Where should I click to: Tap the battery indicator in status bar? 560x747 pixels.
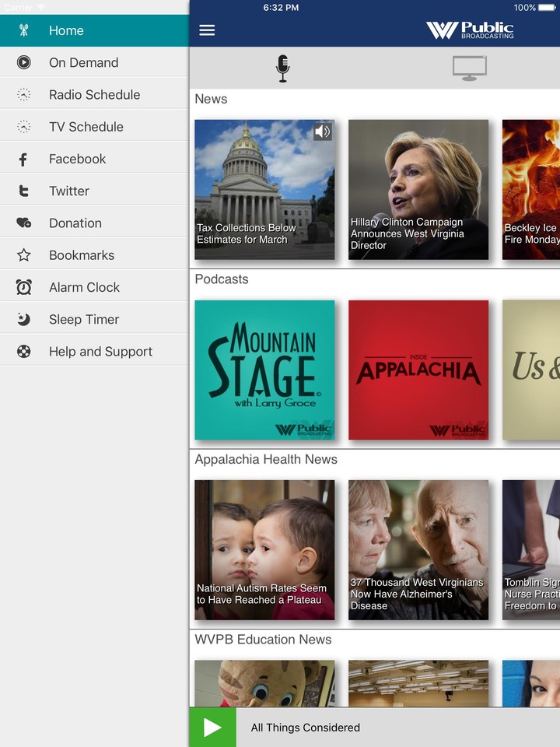545,8
